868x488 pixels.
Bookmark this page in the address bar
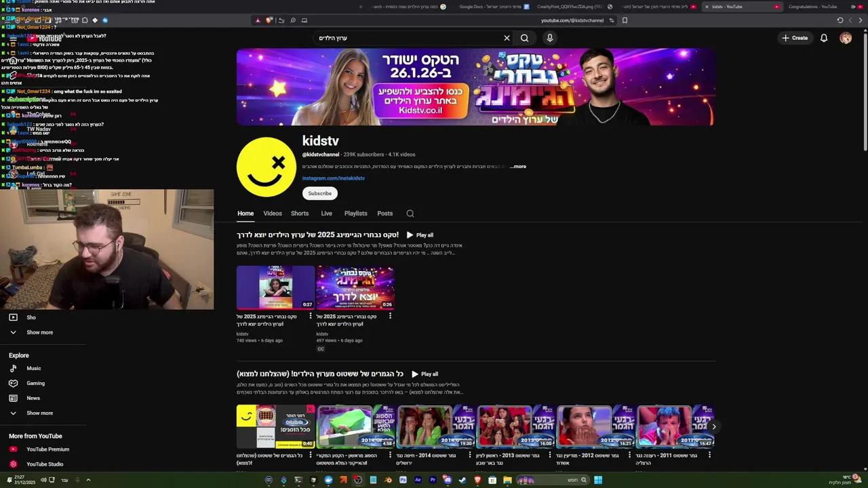(625, 20)
